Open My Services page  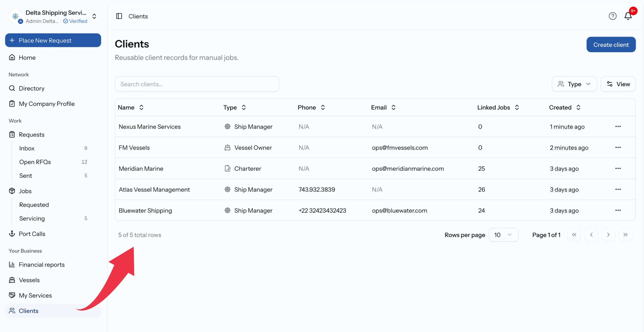click(53, 295)
